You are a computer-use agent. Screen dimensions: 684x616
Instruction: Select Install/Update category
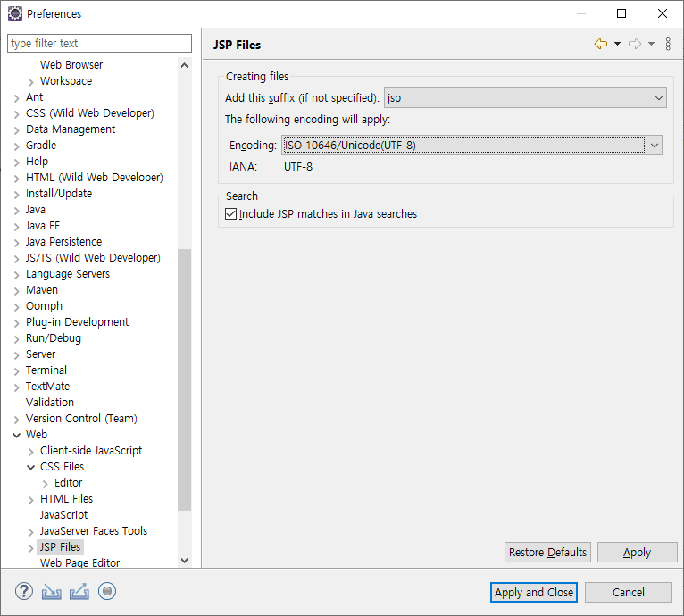59,193
